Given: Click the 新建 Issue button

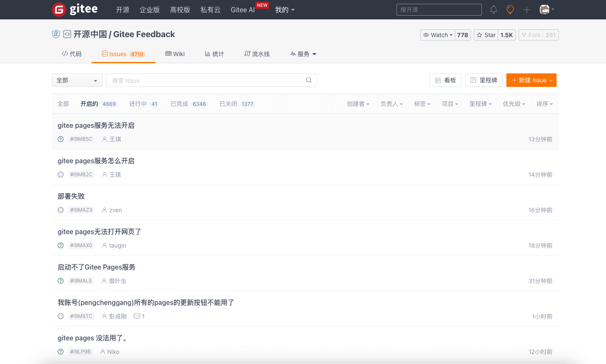Looking at the screenshot, I should click(x=531, y=80).
